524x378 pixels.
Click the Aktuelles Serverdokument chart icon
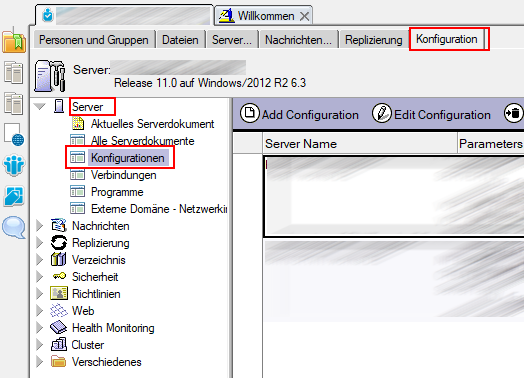(x=78, y=123)
